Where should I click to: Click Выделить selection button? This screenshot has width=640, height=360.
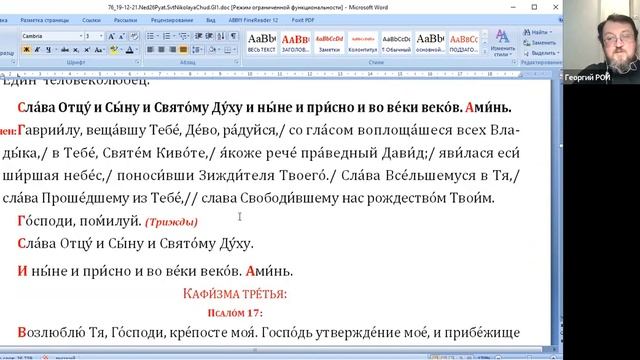541,53
